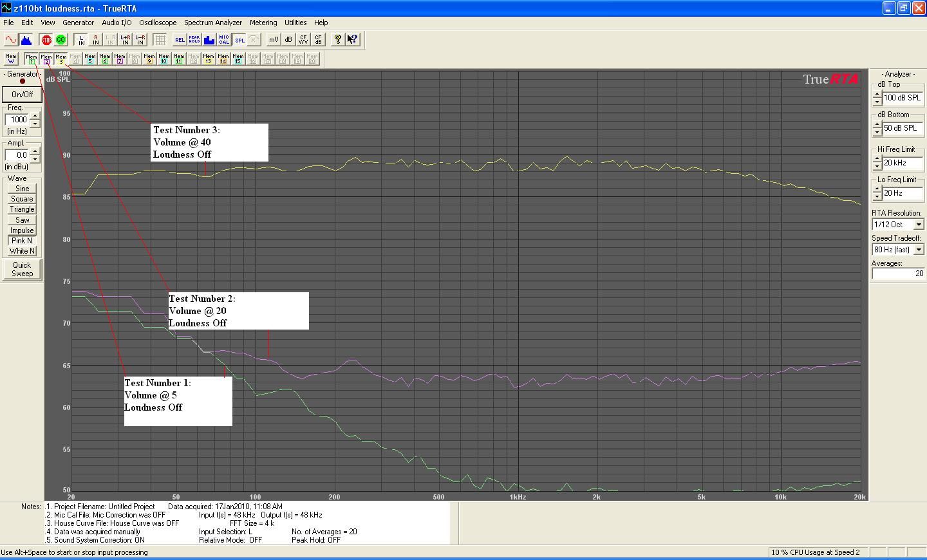Select the dB metering icon

288,40
